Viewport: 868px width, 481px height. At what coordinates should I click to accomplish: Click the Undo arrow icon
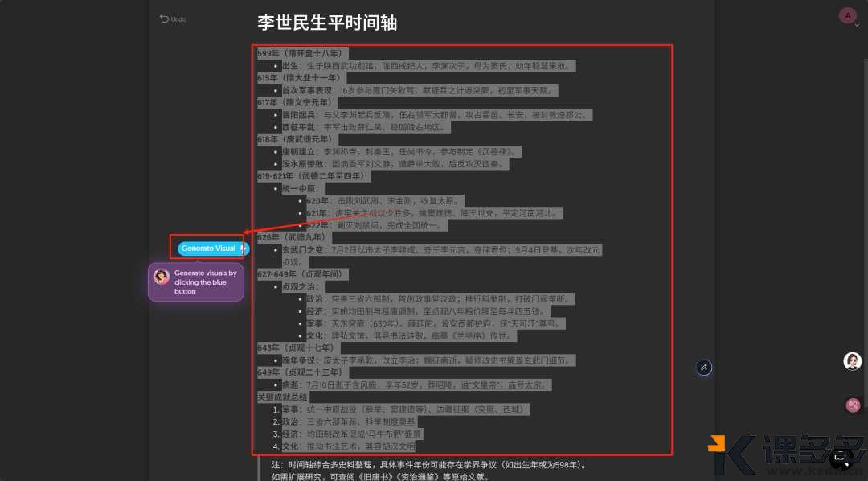pos(163,18)
